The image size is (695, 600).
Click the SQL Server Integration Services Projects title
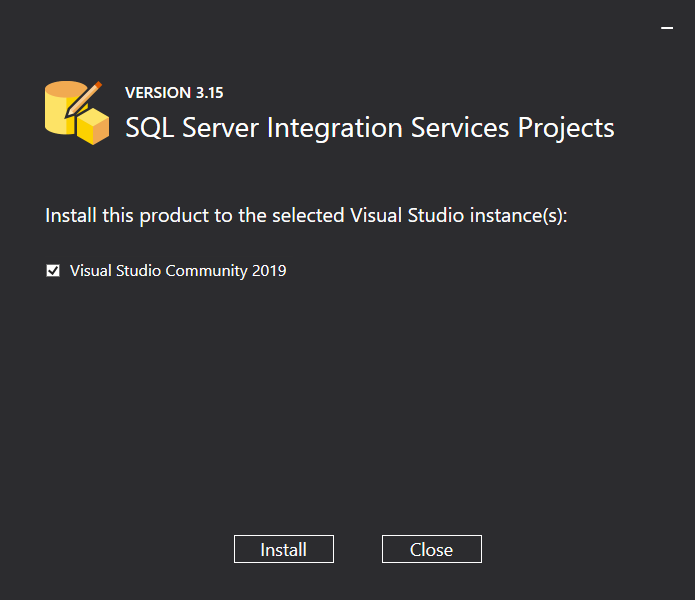click(369, 128)
